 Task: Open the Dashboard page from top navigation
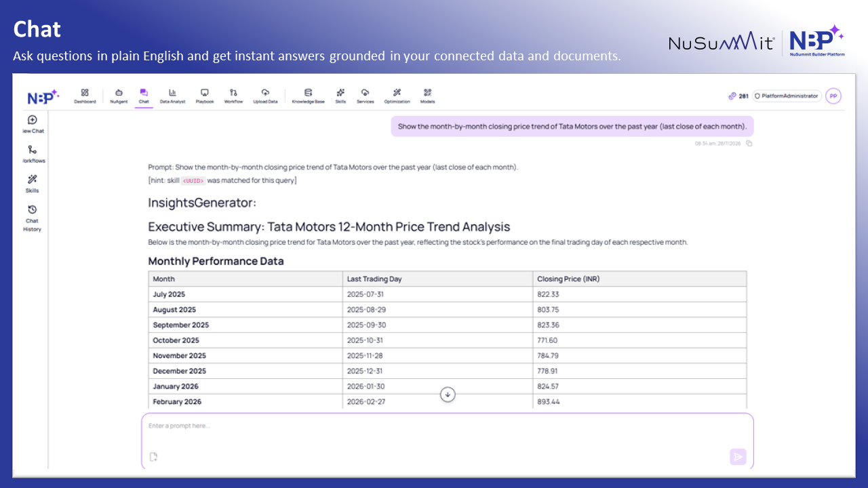point(85,96)
